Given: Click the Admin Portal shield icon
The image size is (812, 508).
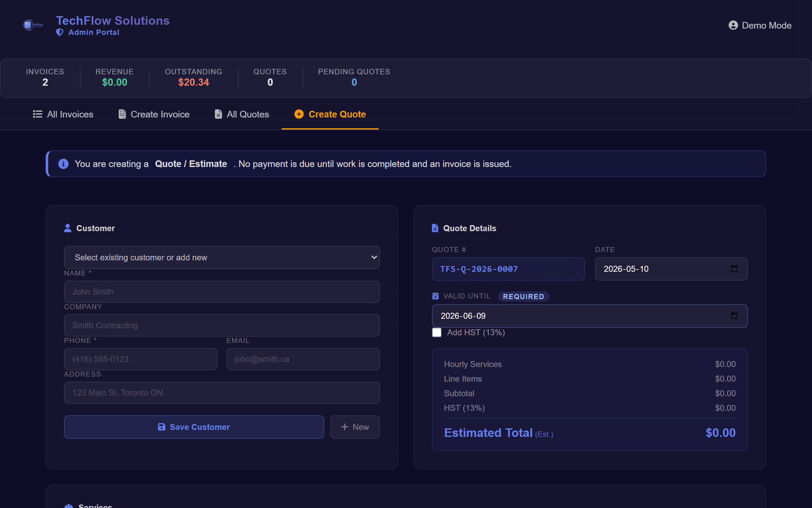Looking at the screenshot, I should [60, 32].
